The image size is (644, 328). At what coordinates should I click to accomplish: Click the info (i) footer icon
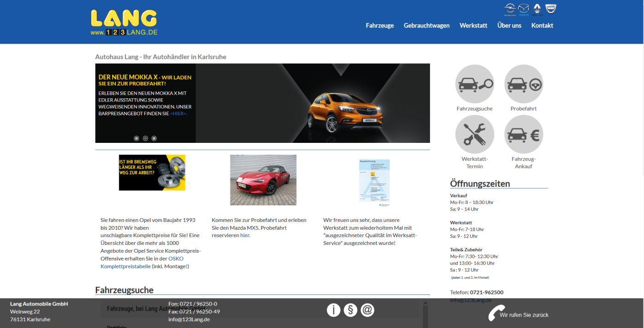tap(333, 310)
